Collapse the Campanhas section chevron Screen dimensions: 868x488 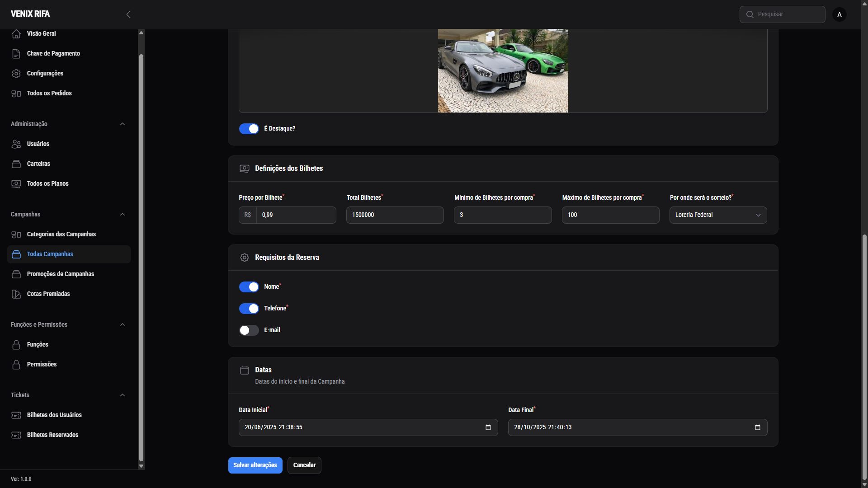click(123, 214)
